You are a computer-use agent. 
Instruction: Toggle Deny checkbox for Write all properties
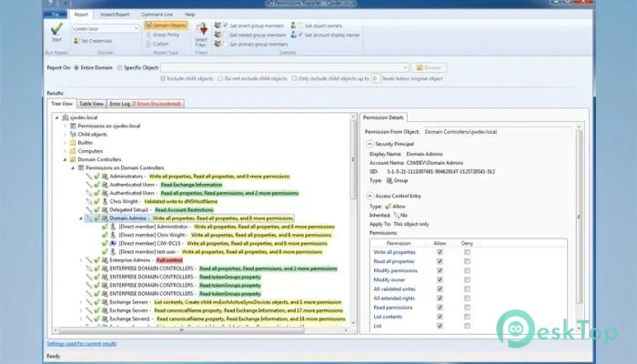pyautogui.click(x=467, y=252)
